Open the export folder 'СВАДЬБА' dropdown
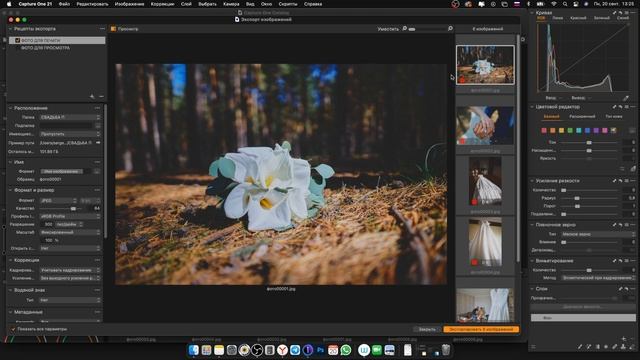Screen dimensions: 640x360 tap(70, 117)
